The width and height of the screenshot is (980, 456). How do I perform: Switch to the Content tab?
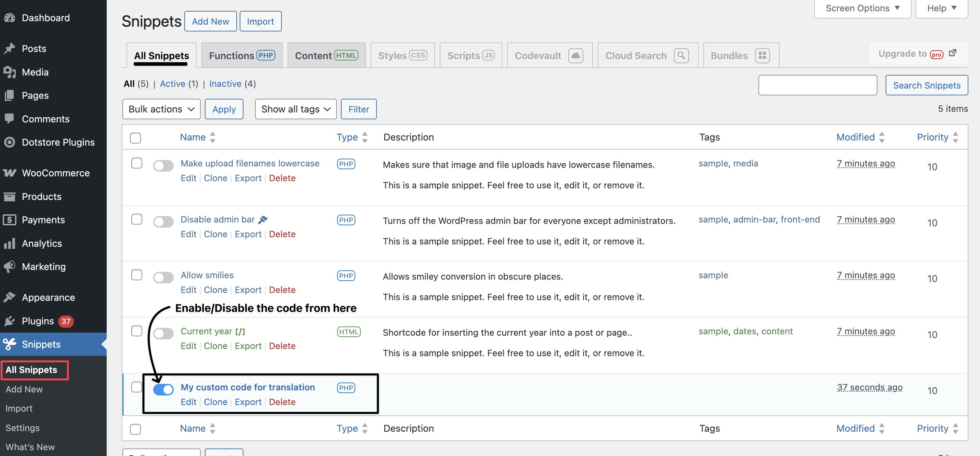(x=327, y=55)
